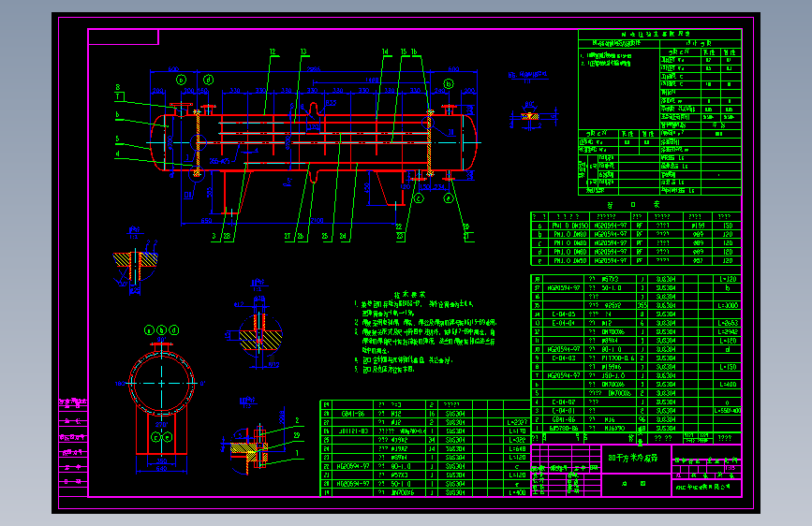Select the "1:15" scale in title block

coord(730,468)
